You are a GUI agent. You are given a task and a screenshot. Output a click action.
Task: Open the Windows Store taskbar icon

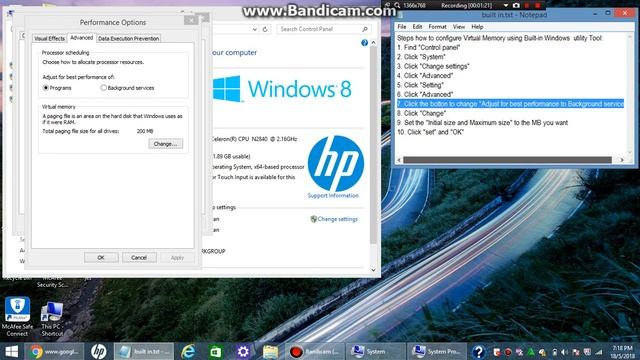216,351
